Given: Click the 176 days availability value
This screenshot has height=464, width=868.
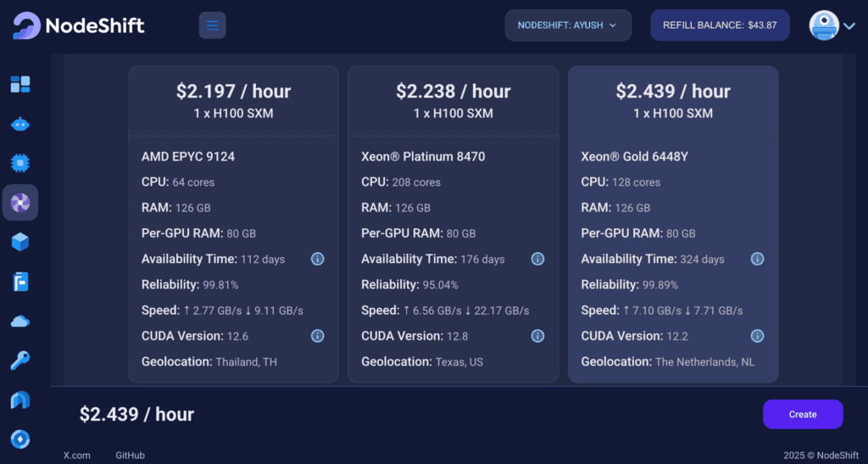Looking at the screenshot, I should (x=482, y=259).
